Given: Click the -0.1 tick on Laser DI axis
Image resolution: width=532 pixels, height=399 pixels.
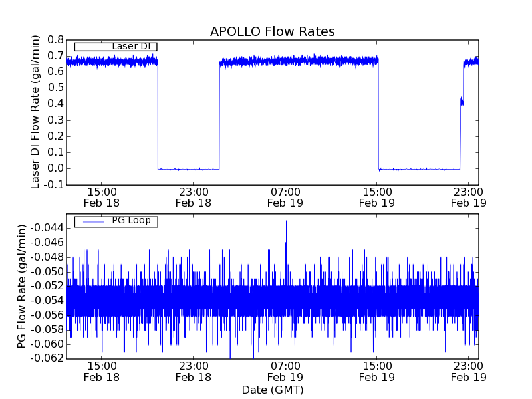Looking at the screenshot, I should (x=54, y=185).
